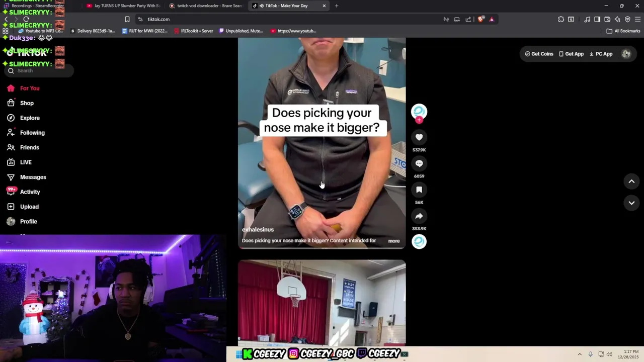Screen dimensions: 644x362
Task: Click the cast screen icon in address bar
Action: pyautogui.click(x=457, y=19)
